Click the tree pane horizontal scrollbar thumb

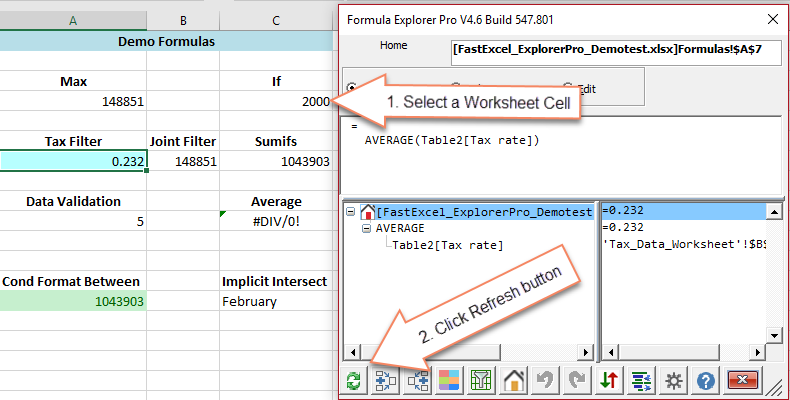(x=431, y=352)
